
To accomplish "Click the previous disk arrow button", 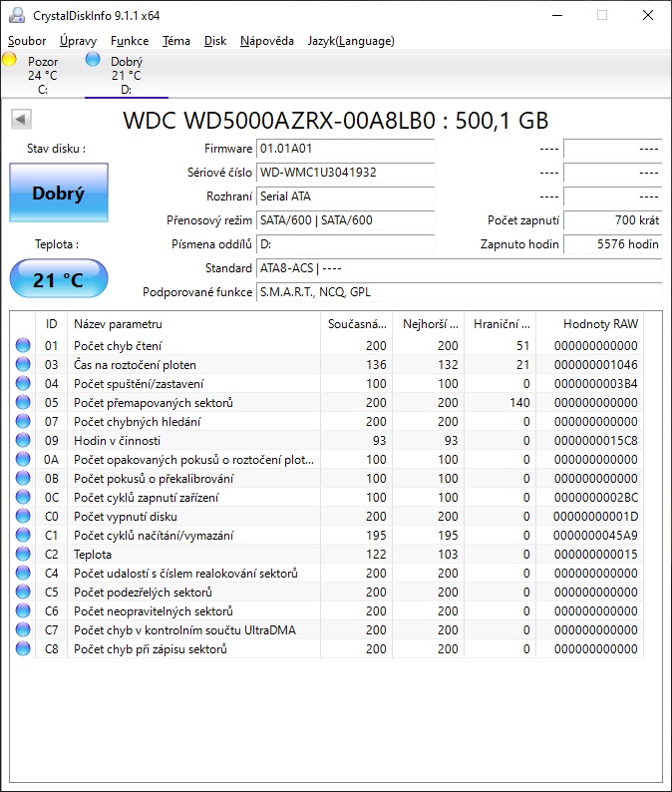I will coord(21,120).
